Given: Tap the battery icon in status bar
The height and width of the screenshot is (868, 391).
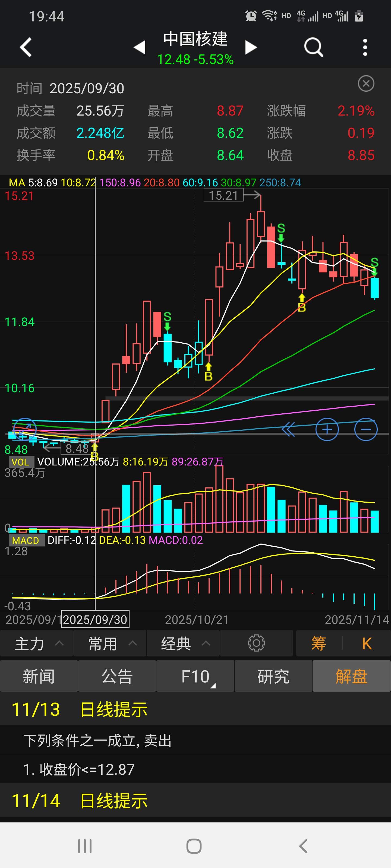Looking at the screenshot, I should (x=359, y=16).
